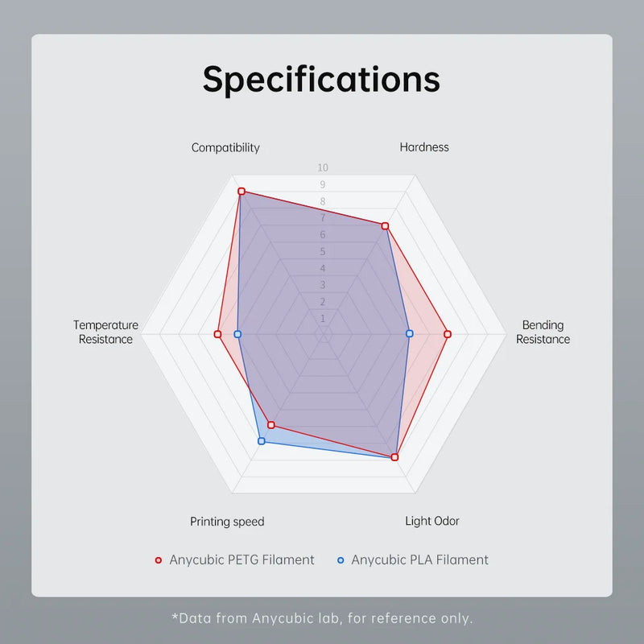Click the red PETG Hardness data point

385,226
